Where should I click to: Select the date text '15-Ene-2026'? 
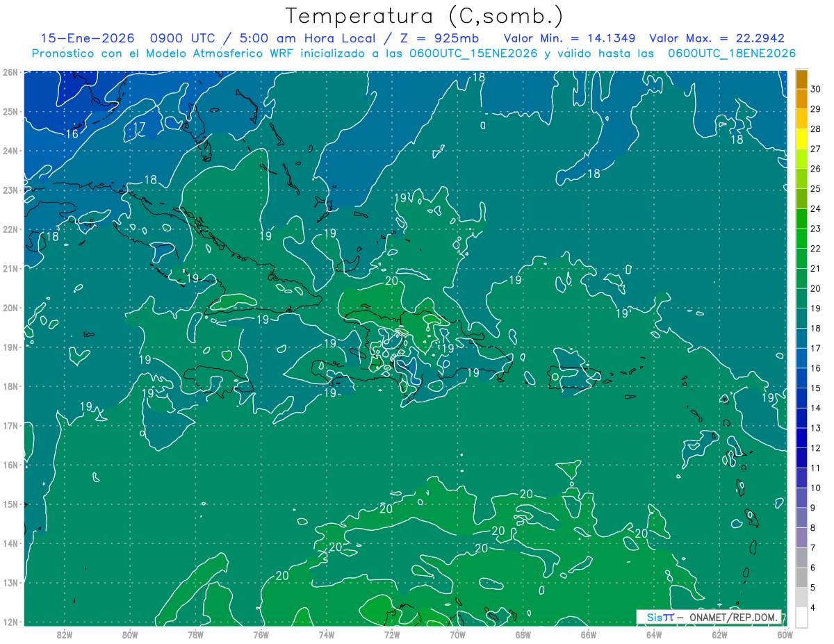coord(87,38)
